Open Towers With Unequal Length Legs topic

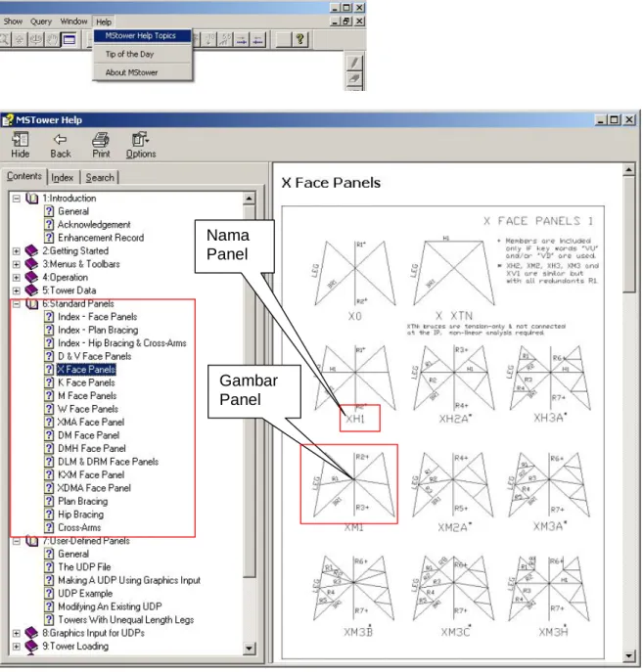click(126, 620)
